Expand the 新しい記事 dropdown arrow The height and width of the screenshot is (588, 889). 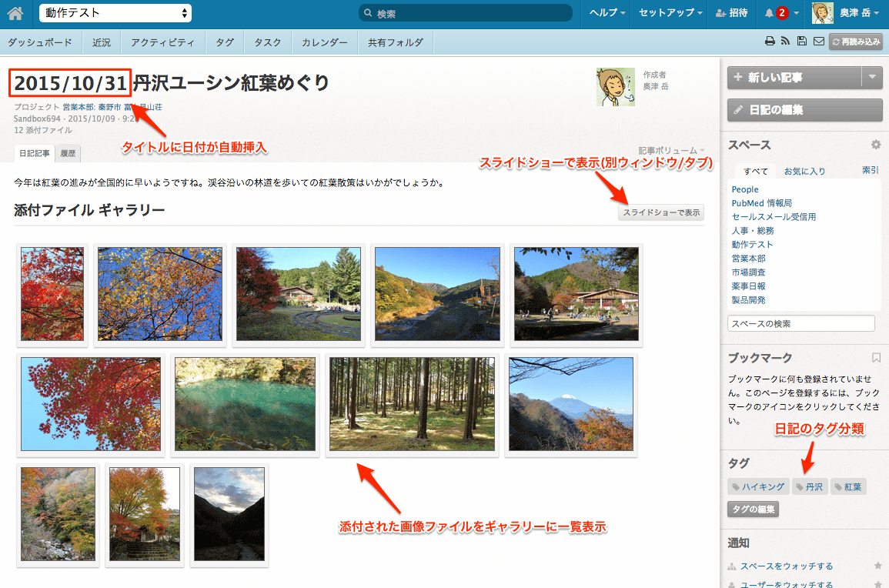click(872, 77)
